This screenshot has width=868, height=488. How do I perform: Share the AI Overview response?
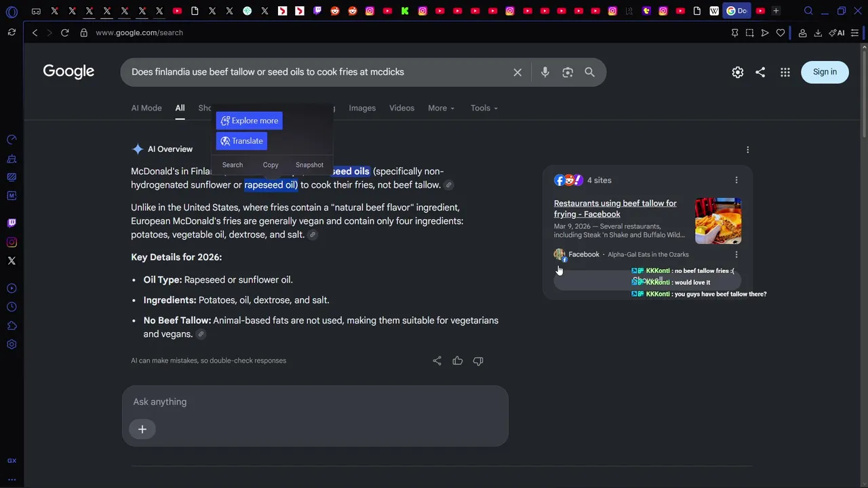pos(437,361)
